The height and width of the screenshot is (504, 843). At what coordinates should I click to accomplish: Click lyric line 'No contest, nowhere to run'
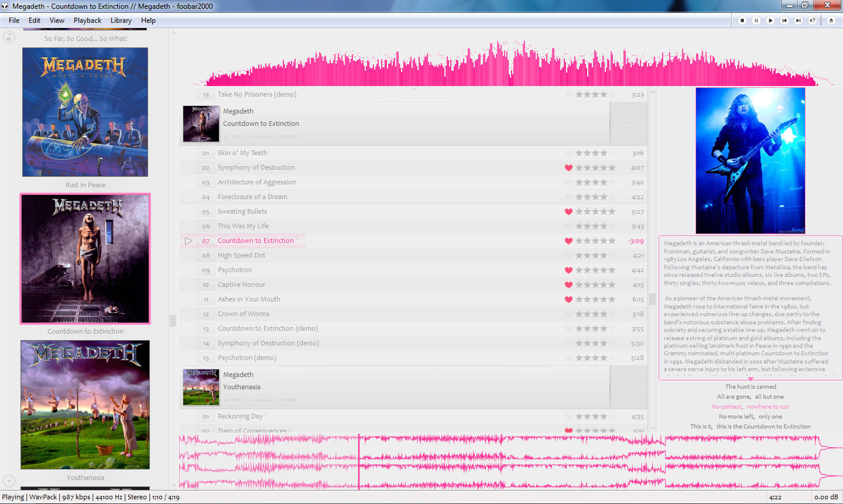(x=751, y=407)
